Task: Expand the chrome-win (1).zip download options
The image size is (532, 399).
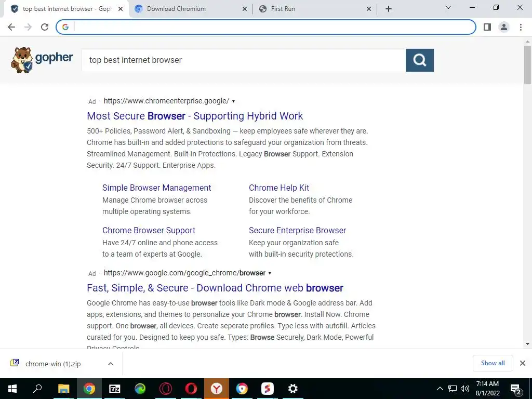Action: tap(111, 364)
